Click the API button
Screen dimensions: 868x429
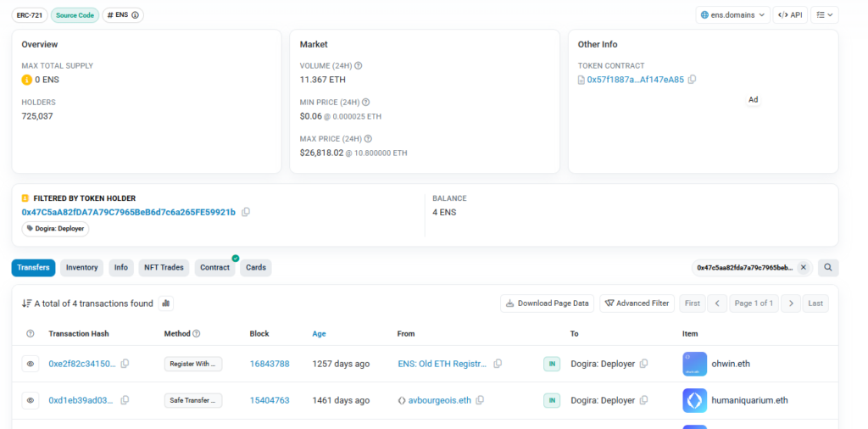point(790,15)
